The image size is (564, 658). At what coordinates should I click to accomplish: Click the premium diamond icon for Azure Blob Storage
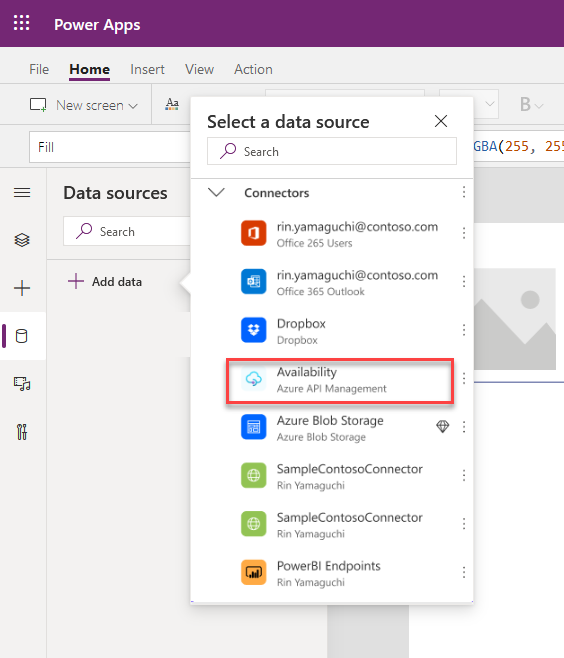[443, 426]
